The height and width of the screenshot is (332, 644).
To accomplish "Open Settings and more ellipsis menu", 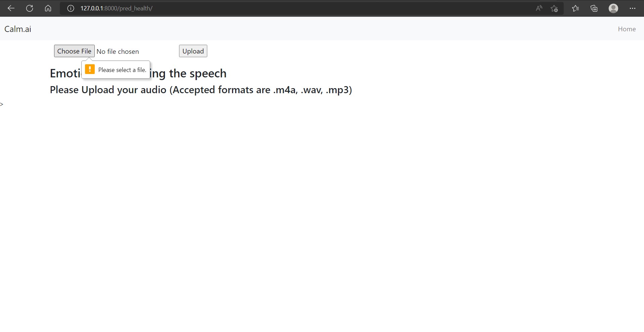I will (633, 8).
